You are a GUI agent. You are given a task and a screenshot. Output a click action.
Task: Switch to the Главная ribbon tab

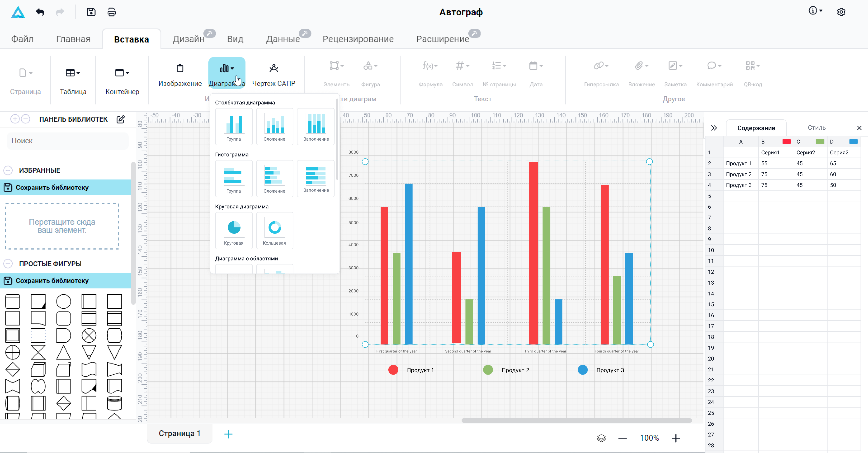pyautogui.click(x=73, y=39)
